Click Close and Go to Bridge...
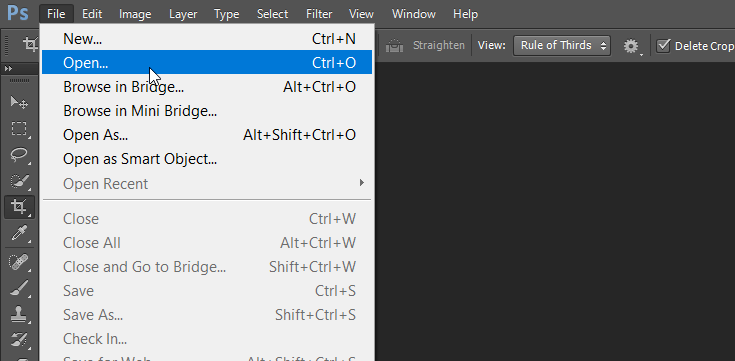Screen dimensions: 735x361 (207, 267)
